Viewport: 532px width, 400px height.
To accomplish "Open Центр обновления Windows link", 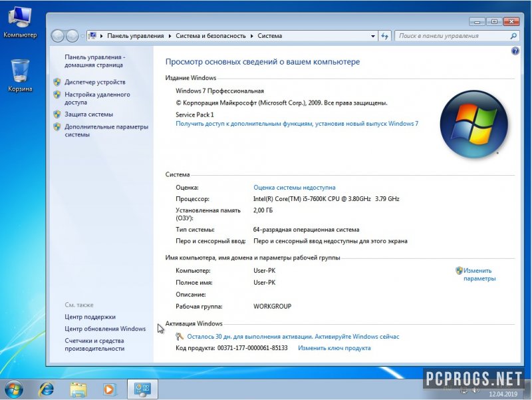I will coord(105,329).
